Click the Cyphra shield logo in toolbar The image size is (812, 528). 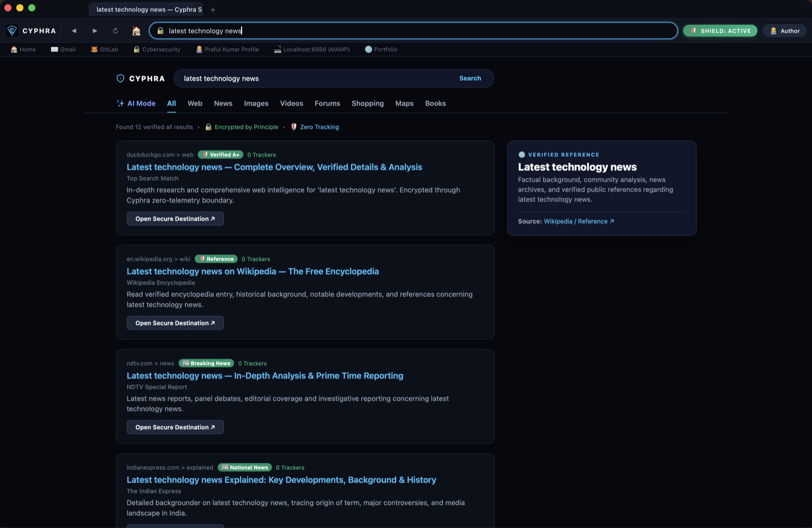coord(12,30)
